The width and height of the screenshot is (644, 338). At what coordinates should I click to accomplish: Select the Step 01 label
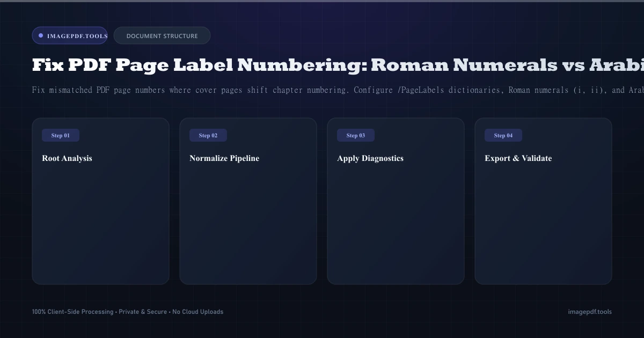click(61, 135)
